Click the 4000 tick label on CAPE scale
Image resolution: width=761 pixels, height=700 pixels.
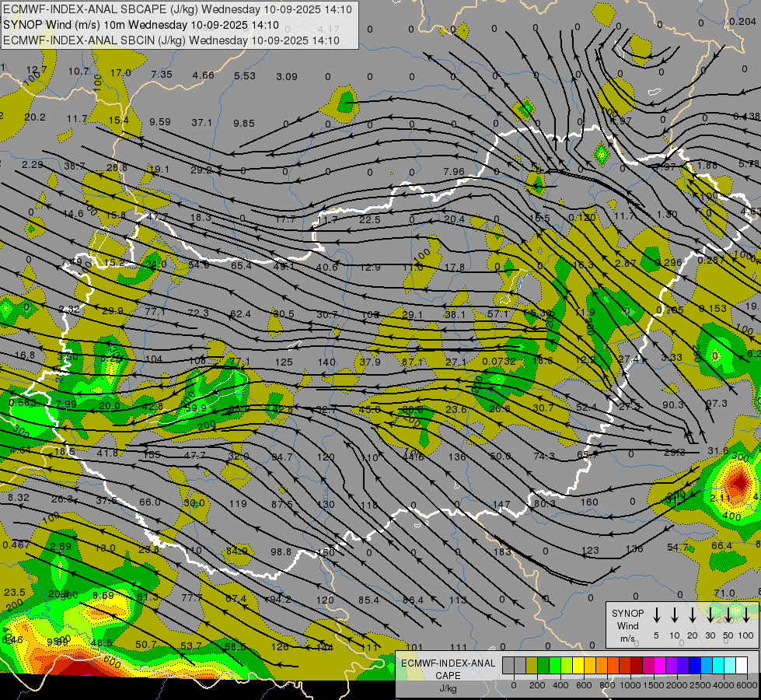724,685
